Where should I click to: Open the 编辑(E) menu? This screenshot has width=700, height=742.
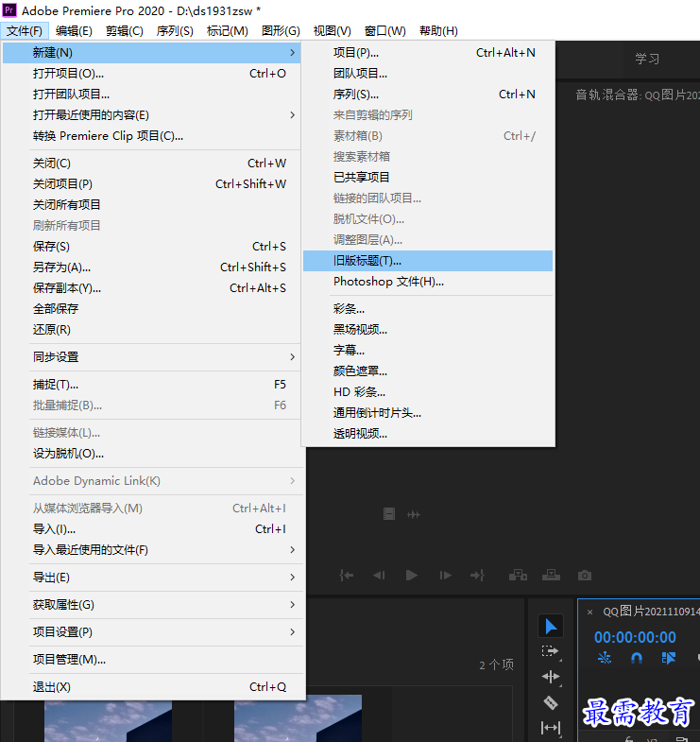74,31
